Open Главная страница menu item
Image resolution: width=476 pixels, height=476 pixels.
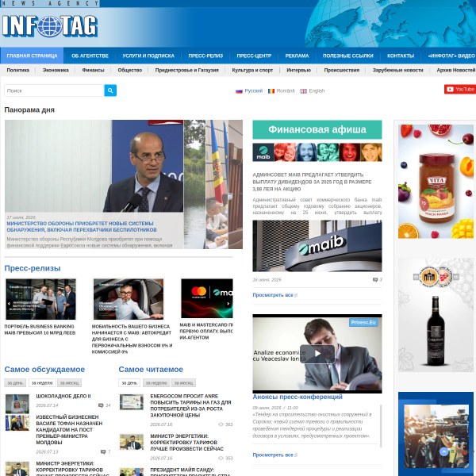pyautogui.click(x=32, y=56)
